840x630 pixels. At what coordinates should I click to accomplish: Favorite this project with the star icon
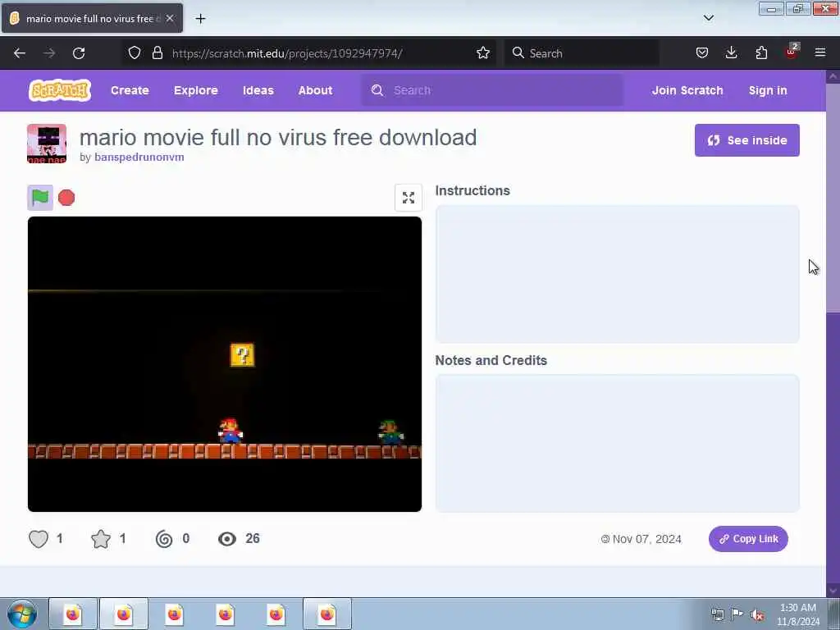pyautogui.click(x=101, y=538)
